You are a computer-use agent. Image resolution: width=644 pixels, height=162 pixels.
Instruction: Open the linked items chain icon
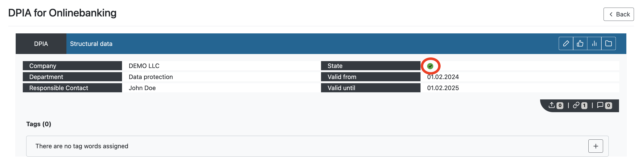click(576, 105)
